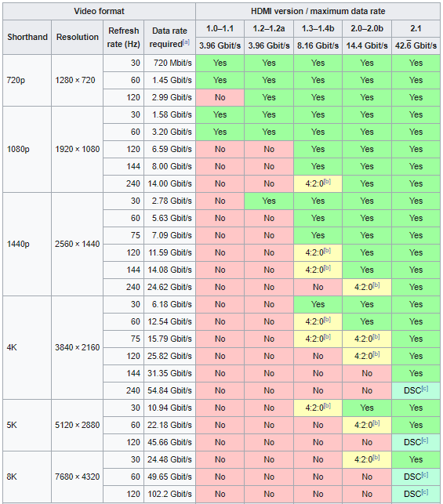Image resolution: width=443 pixels, height=504 pixels.
Task: Open footnote [c] in the 49.65 Gbit/s row
Action: coord(425,475)
